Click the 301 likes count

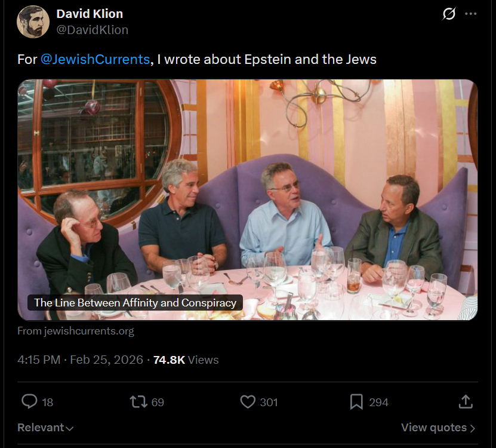pyautogui.click(x=269, y=402)
